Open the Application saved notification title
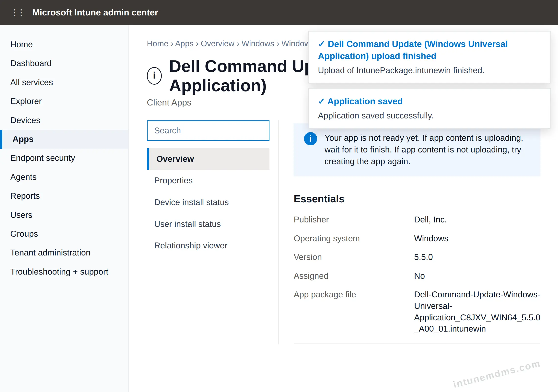Screen dimensions: 558x392 pyautogui.click(x=365, y=101)
